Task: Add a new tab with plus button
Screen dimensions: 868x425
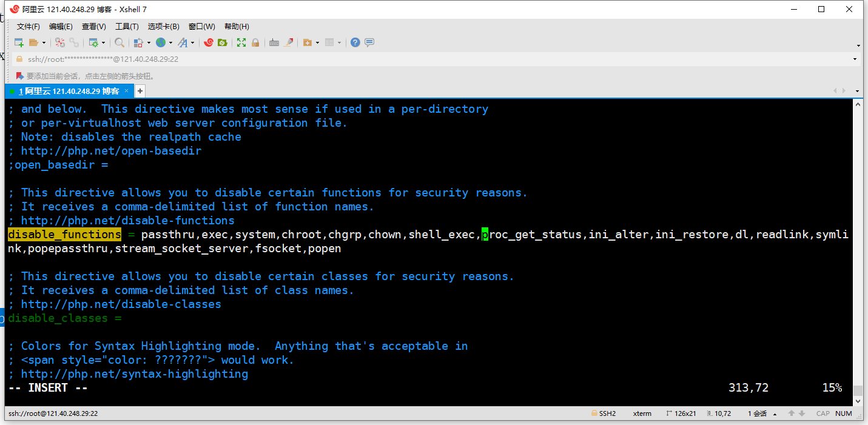Action: (140, 91)
